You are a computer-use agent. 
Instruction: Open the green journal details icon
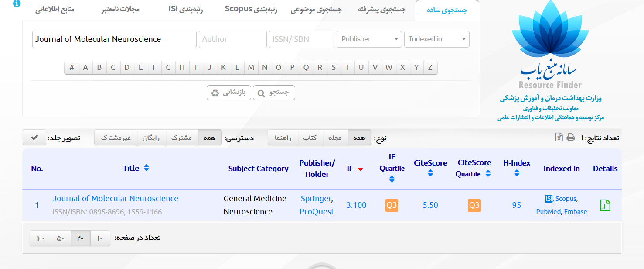point(605,205)
